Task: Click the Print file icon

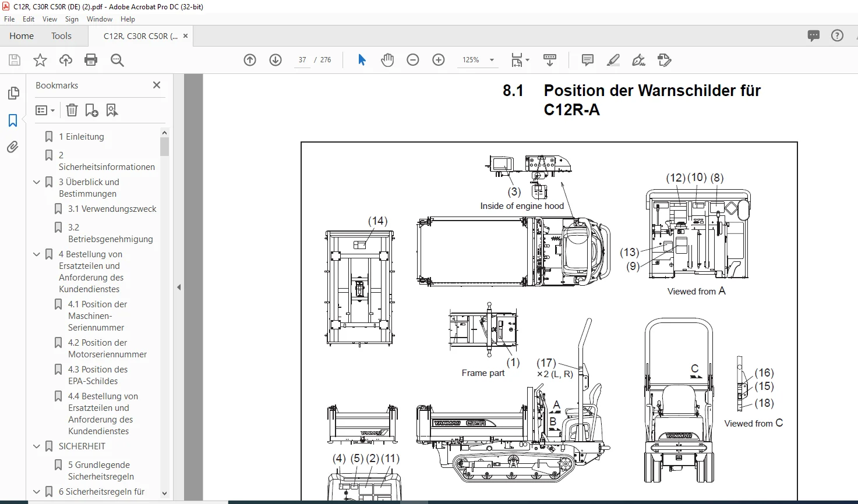Action: point(91,60)
